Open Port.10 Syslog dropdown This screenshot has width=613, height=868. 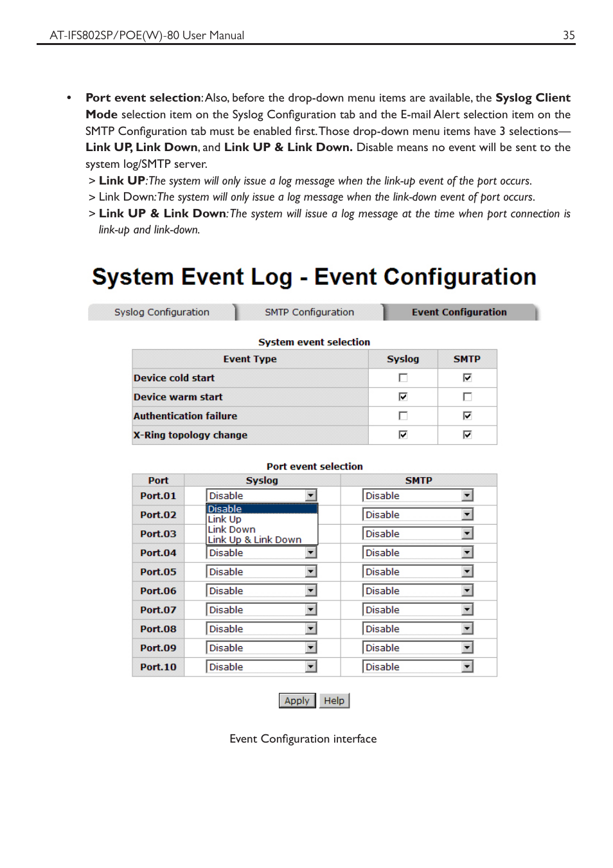(262, 667)
